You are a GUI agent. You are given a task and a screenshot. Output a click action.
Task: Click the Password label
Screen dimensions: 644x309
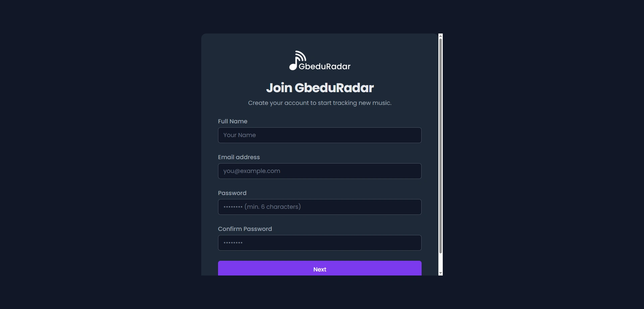(232, 193)
